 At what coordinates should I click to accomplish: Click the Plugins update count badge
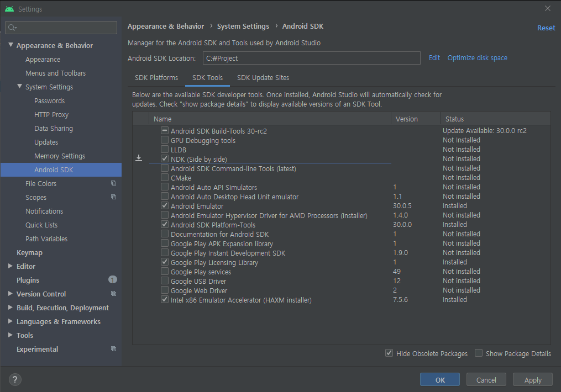pos(113,279)
